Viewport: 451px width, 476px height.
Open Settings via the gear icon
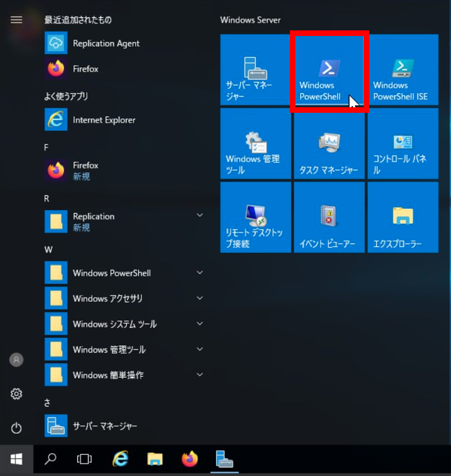coord(16,394)
